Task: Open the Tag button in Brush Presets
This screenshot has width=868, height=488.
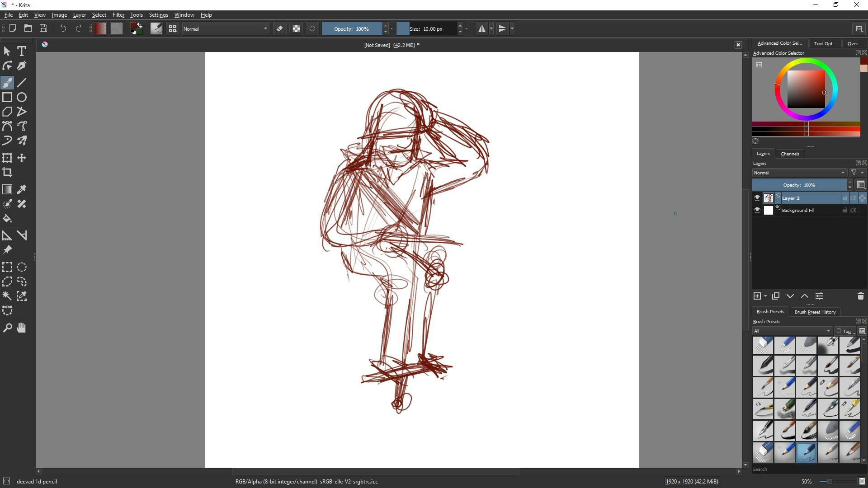Action: coord(845,331)
